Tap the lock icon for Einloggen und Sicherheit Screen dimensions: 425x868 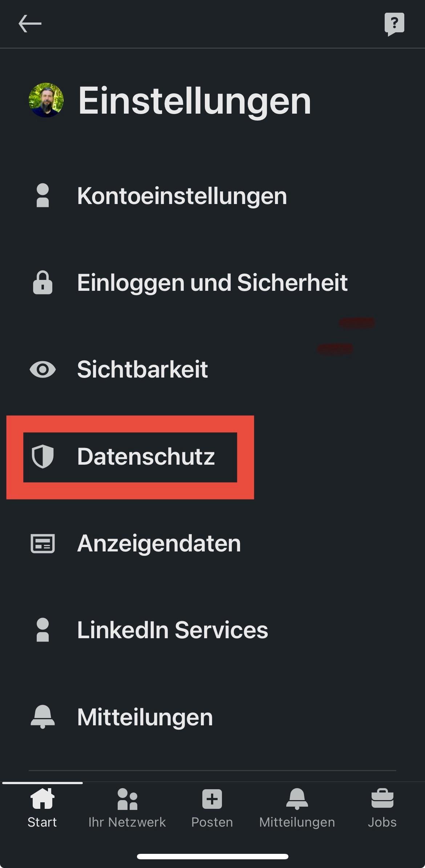(42, 282)
